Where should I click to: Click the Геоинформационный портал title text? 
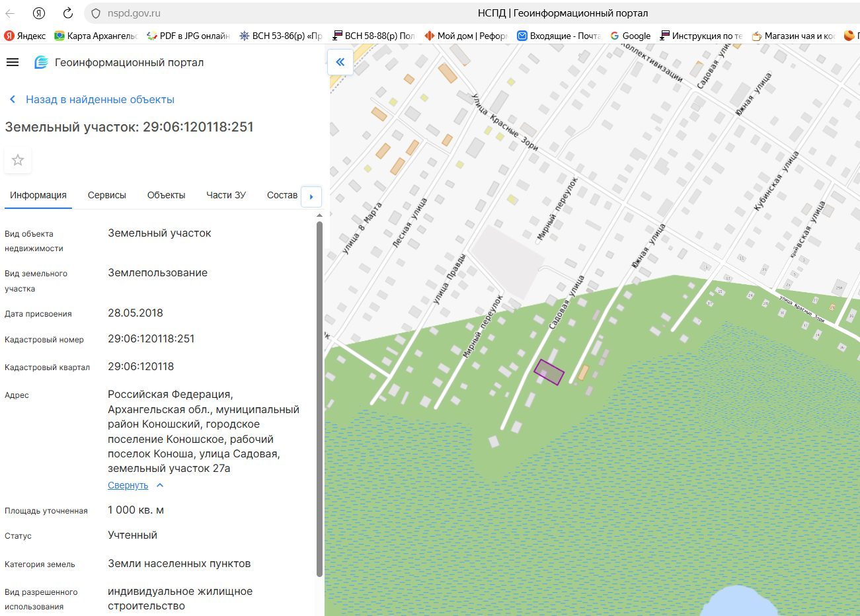click(x=129, y=62)
